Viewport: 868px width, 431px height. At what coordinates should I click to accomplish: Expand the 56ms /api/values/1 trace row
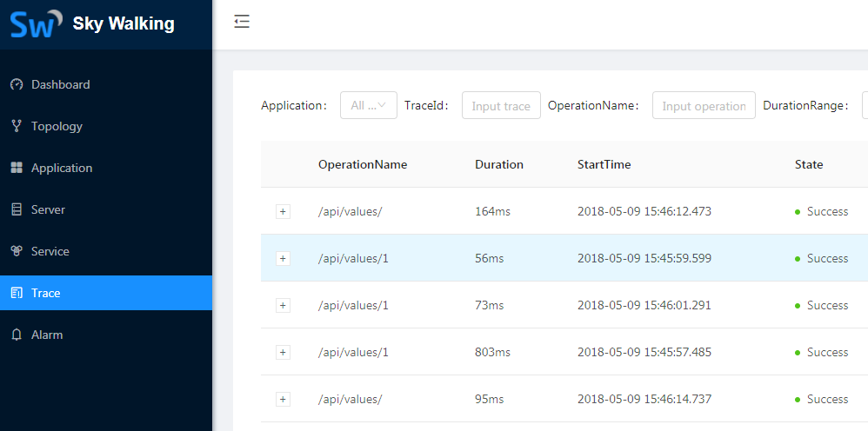[283, 258]
